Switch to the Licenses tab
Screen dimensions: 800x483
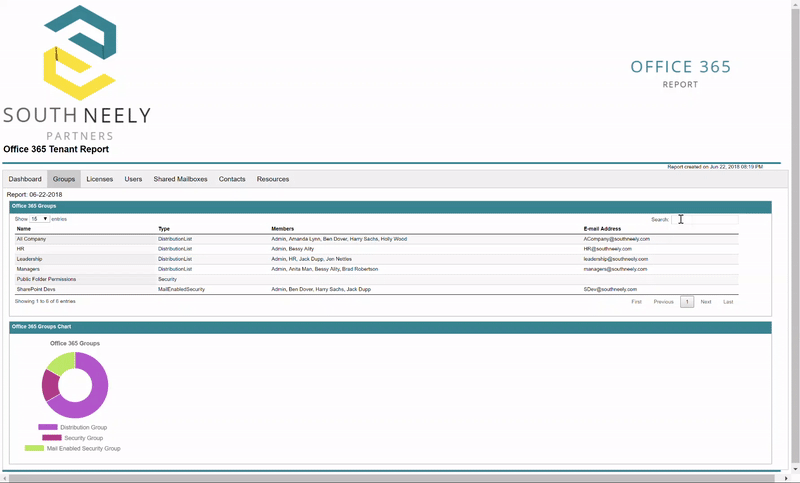tap(99, 179)
